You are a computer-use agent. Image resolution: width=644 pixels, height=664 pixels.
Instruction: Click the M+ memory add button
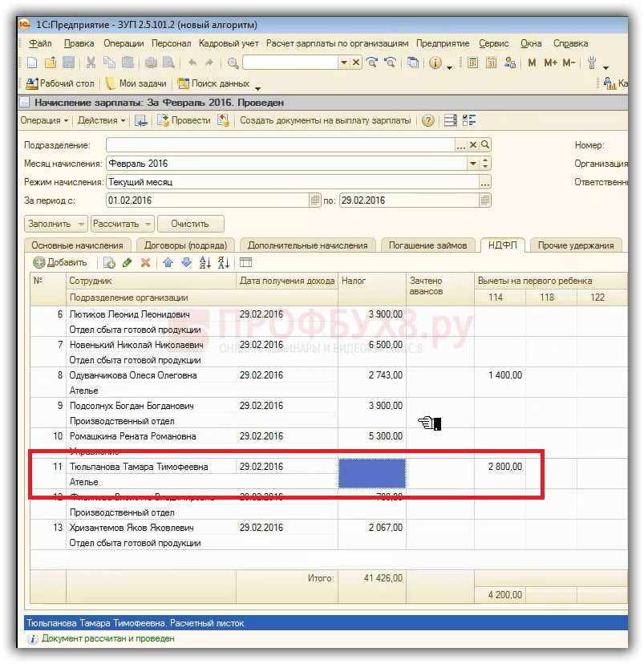(x=550, y=63)
